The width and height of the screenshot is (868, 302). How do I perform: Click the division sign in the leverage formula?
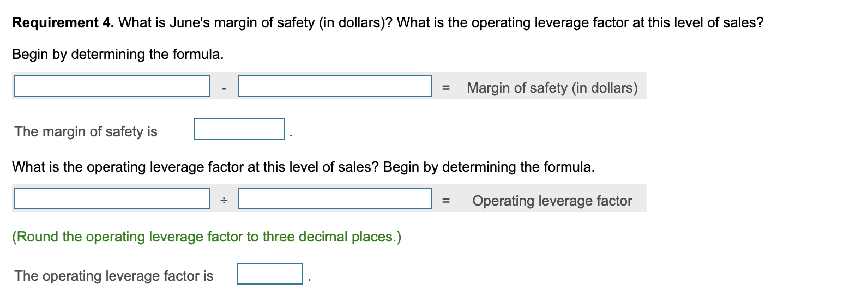[224, 201]
